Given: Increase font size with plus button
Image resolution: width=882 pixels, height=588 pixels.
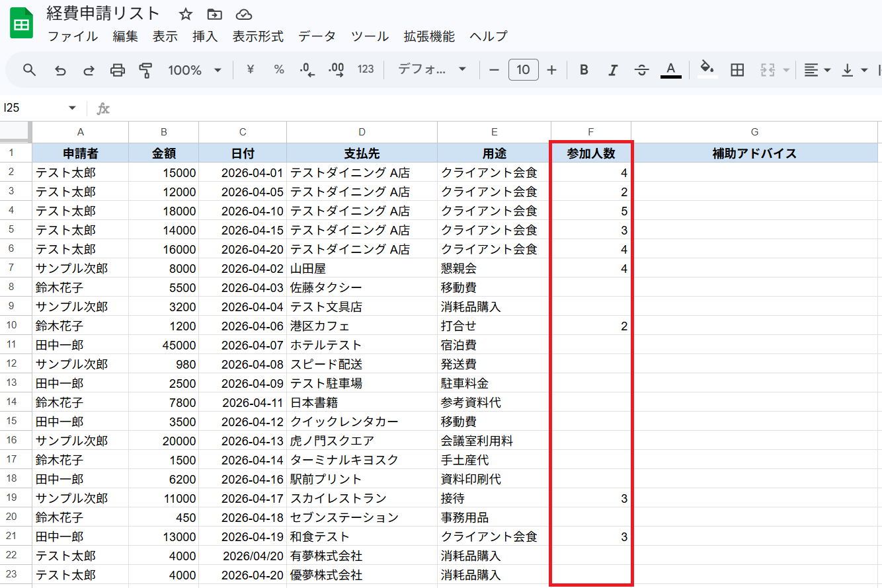Looking at the screenshot, I should coord(552,69).
